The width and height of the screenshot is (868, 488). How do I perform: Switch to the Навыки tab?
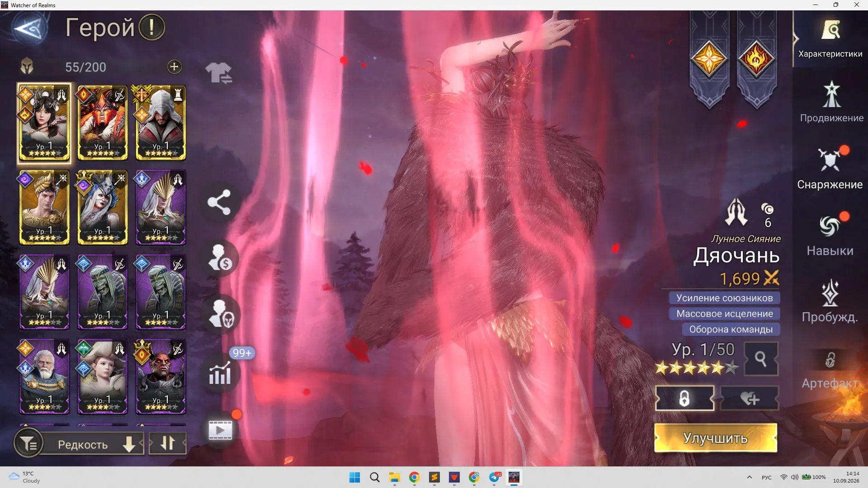[830, 235]
